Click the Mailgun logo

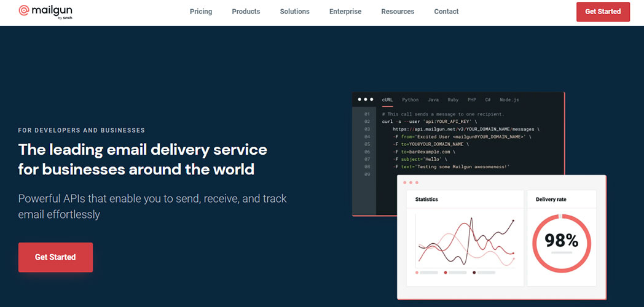pyautogui.click(x=45, y=11)
